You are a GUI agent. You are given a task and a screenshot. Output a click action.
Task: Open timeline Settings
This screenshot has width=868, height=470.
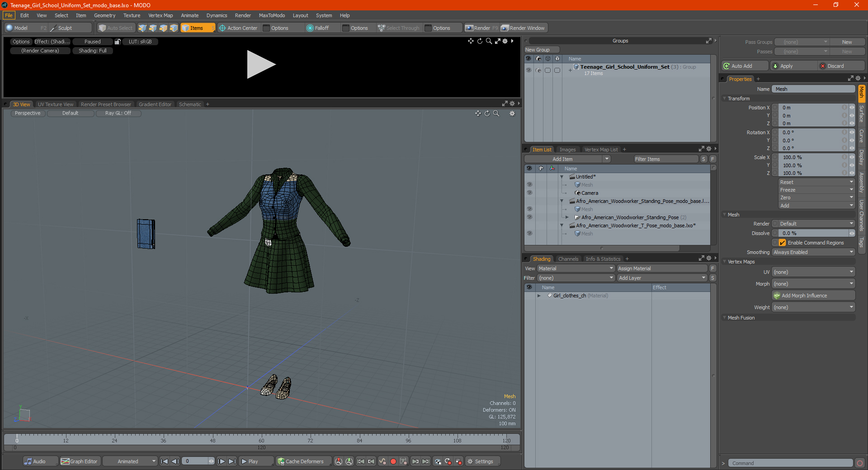(x=482, y=461)
